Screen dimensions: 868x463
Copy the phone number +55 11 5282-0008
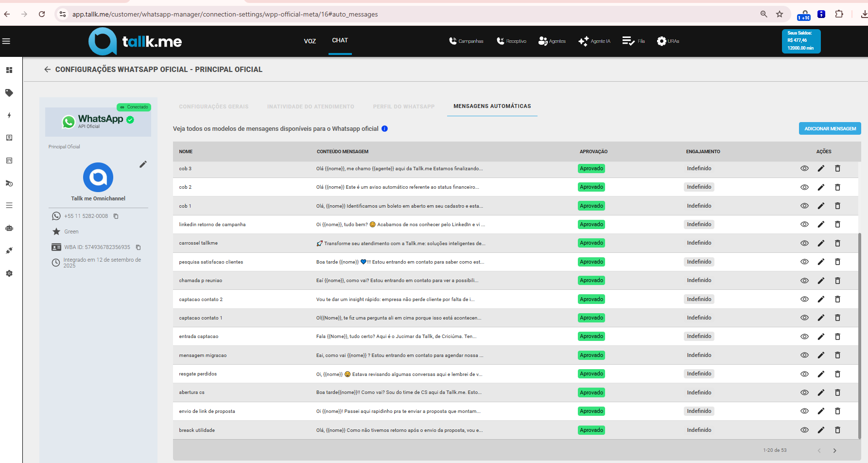pyautogui.click(x=116, y=216)
